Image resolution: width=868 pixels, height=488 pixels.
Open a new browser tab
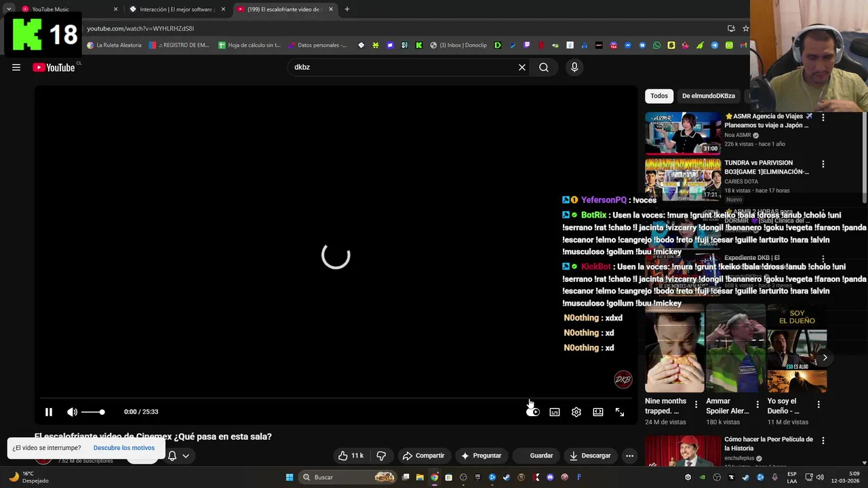347,9
